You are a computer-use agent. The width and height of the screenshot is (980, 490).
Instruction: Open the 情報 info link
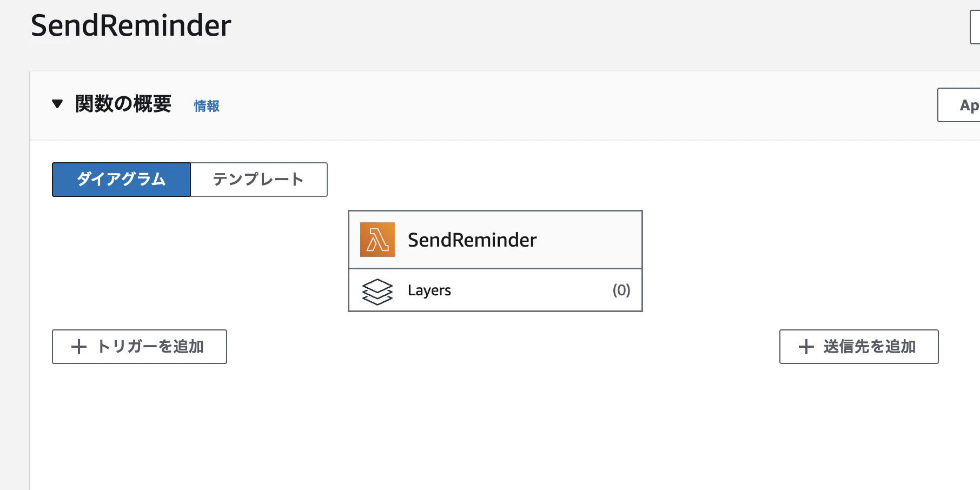[207, 106]
